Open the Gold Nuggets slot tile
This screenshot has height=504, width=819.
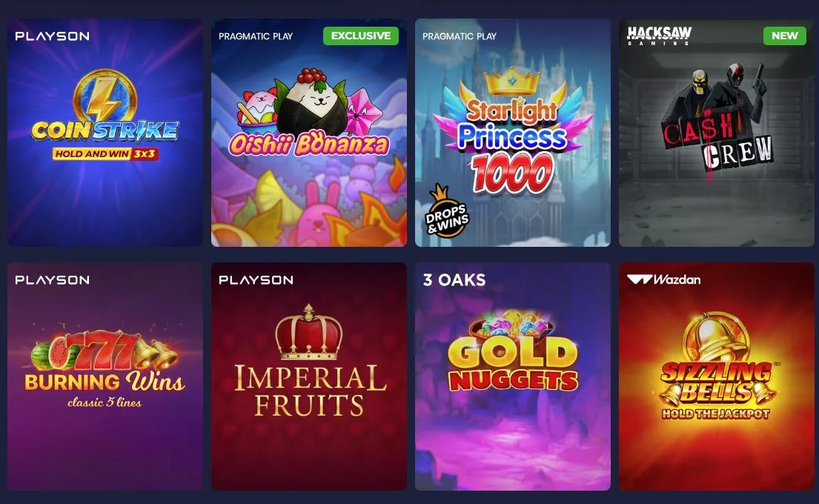pyautogui.click(x=512, y=376)
